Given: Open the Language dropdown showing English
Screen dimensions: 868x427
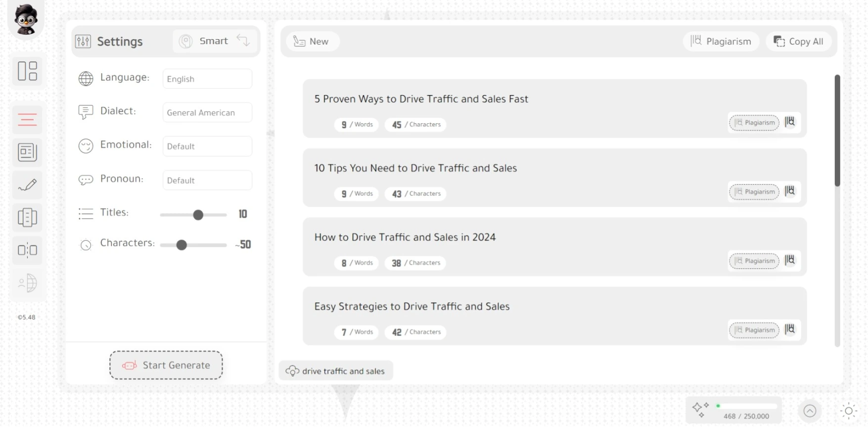Looking at the screenshot, I should tap(207, 79).
